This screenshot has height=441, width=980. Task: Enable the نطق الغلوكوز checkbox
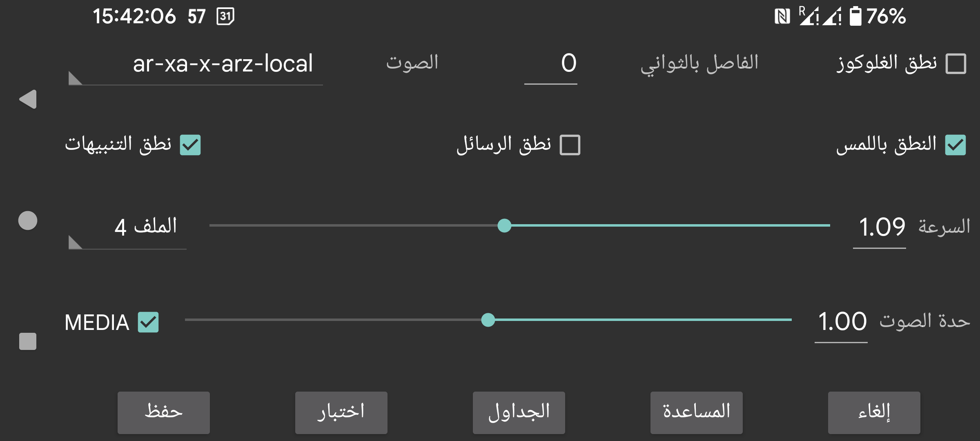[955, 64]
